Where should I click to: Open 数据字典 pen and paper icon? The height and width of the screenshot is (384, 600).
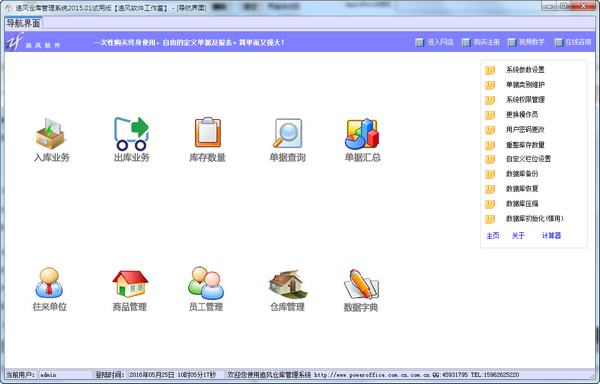361,284
